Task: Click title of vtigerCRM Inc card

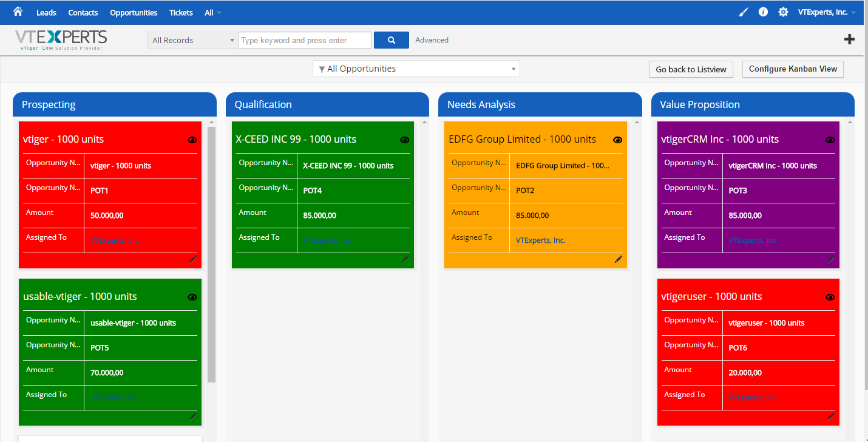Action: coord(720,140)
